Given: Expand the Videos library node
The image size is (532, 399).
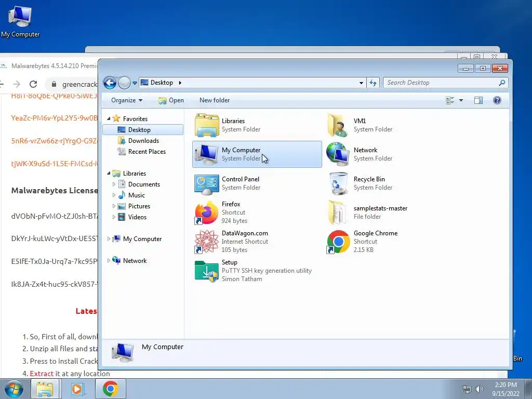Looking at the screenshot, I should pos(114,217).
